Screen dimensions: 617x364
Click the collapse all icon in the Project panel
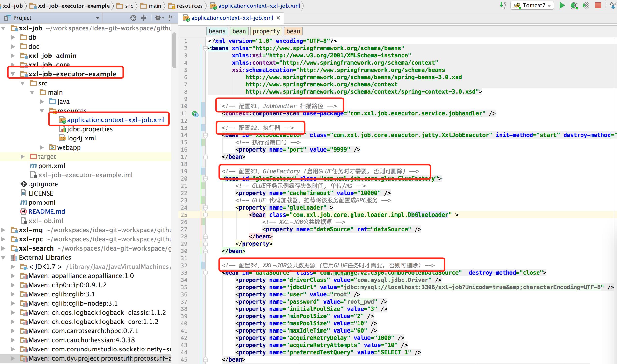click(x=144, y=18)
